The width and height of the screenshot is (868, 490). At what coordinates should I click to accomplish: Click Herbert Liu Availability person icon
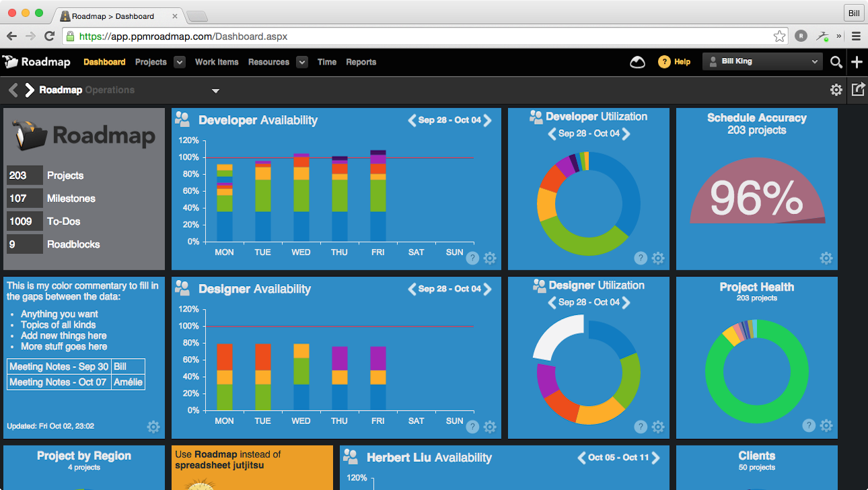click(x=351, y=456)
